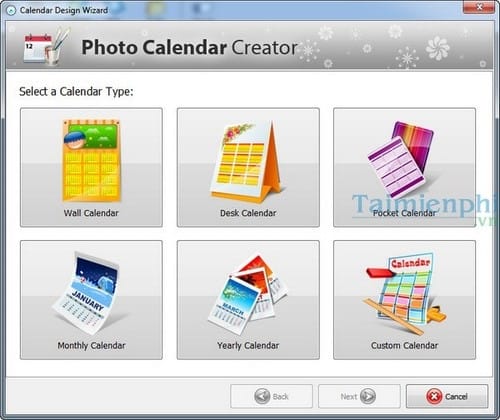Click the Calendar Design Wizard title bar icon

pyautogui.click(x=11, y=10)
